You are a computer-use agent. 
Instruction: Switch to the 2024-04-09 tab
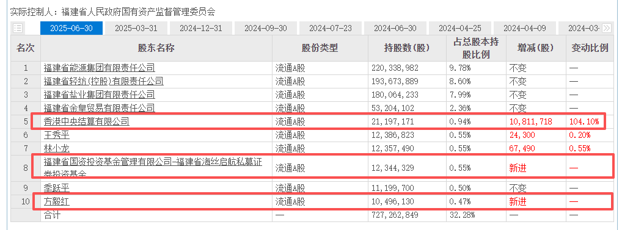(x=524, y=28)
